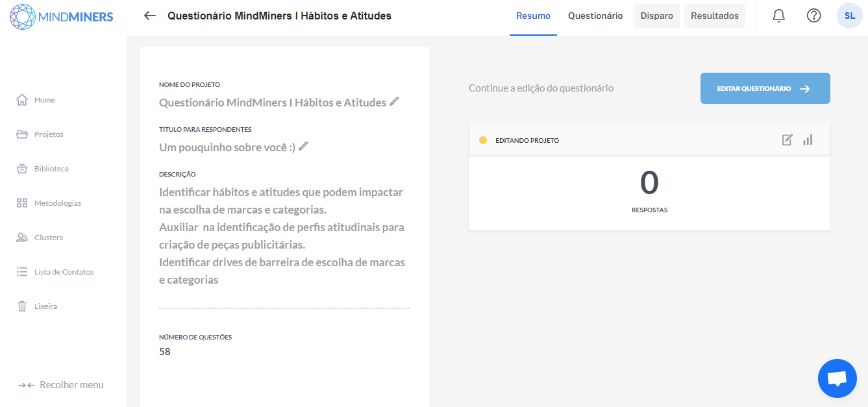Click the number of questions value 58

[x=165, y=352]
